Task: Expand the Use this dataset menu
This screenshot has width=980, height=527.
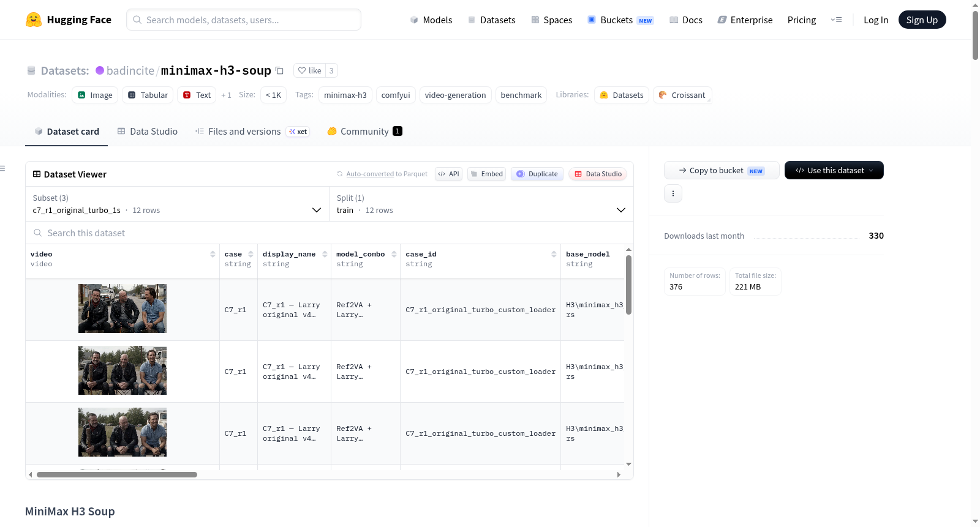Action: pos(834,170)
